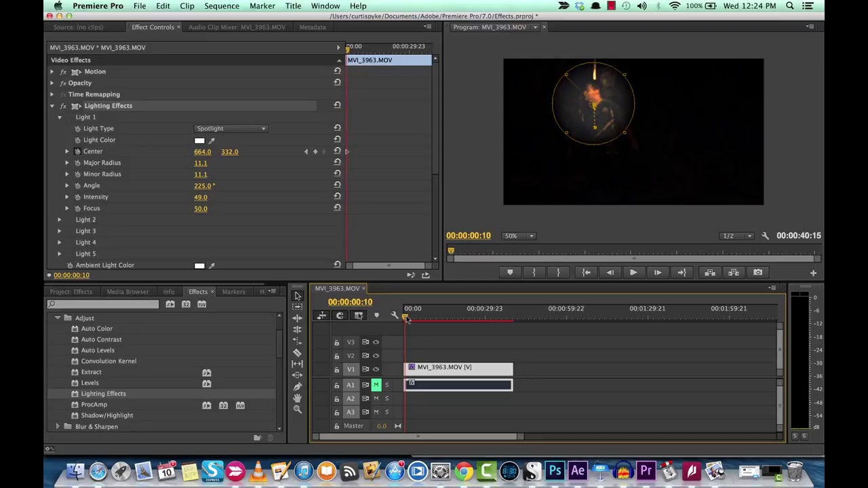Open the Light Type Spotlight dropdown

tap(231, 129)
